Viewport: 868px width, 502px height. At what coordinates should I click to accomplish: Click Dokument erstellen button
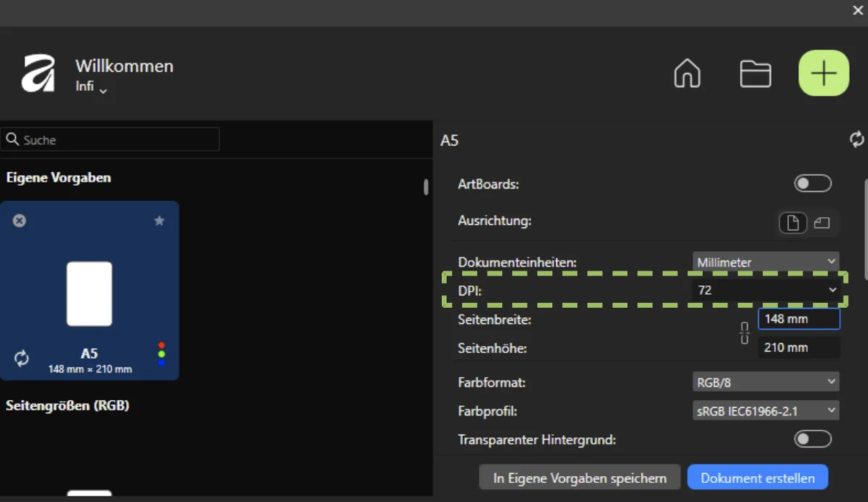(757, 478)
